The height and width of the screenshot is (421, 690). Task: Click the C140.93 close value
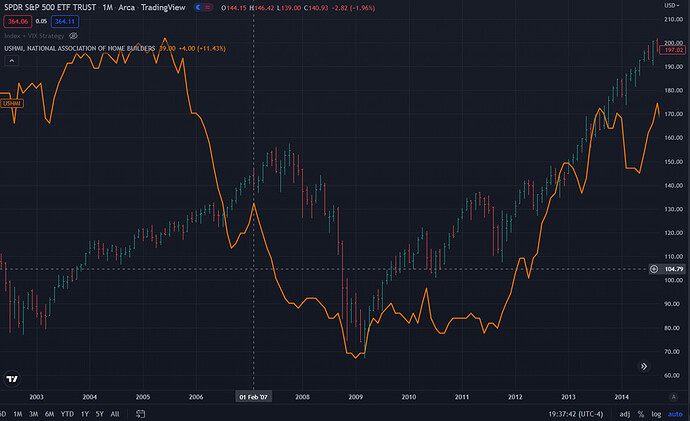(316, 8)
